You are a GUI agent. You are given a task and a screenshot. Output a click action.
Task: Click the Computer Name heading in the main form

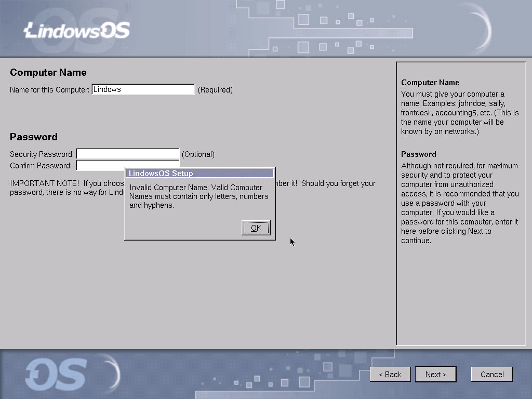click(x=48, y=73)
